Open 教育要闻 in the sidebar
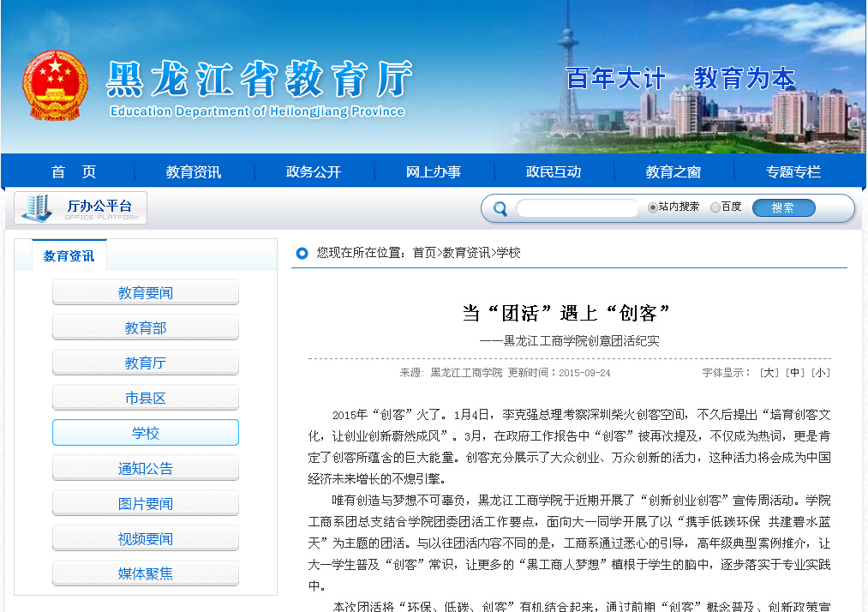 (x=146, y=293)
